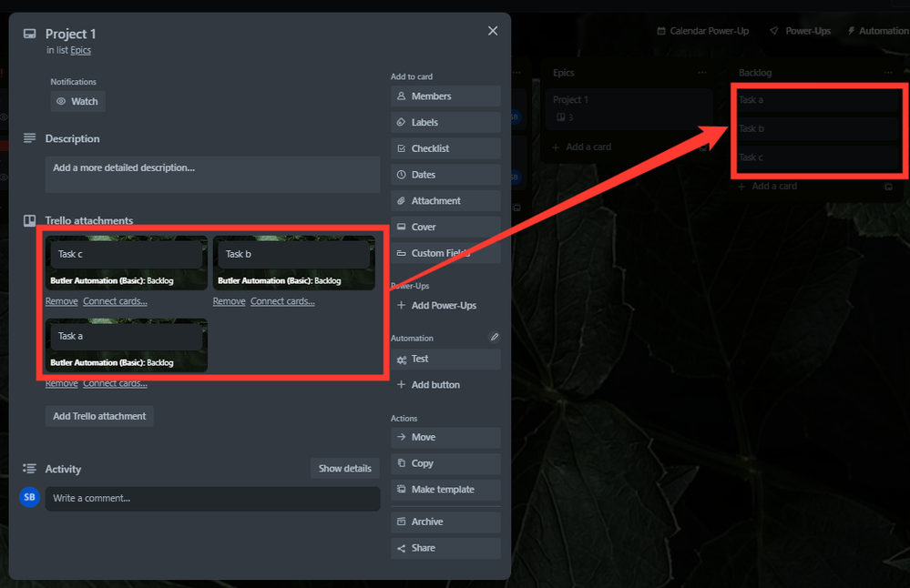Click the card title Project 1
Viewport: 910px width, 588px height.
[x=71, y=35]
